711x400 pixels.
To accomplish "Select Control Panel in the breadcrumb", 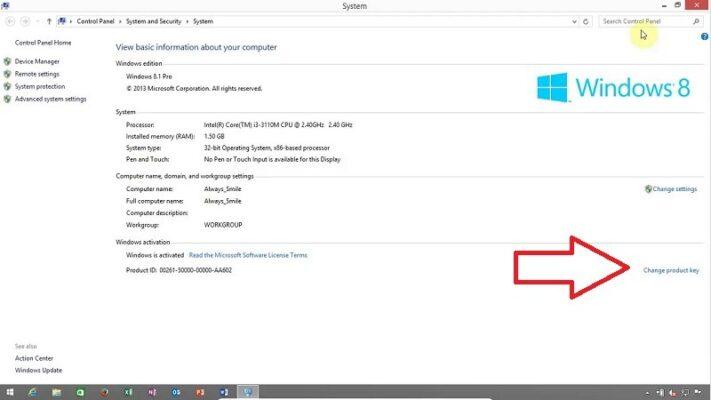I will pyautogui.click(x=95, y=21).
